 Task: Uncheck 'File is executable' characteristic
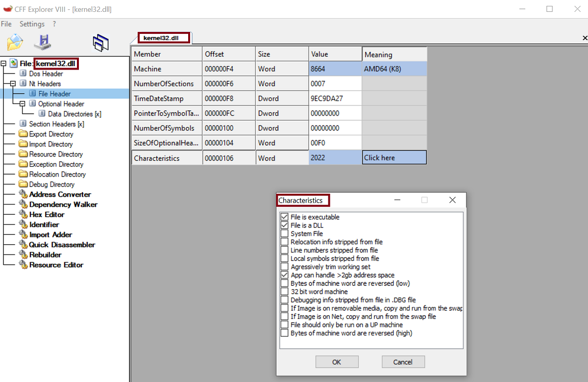(285, 217)
